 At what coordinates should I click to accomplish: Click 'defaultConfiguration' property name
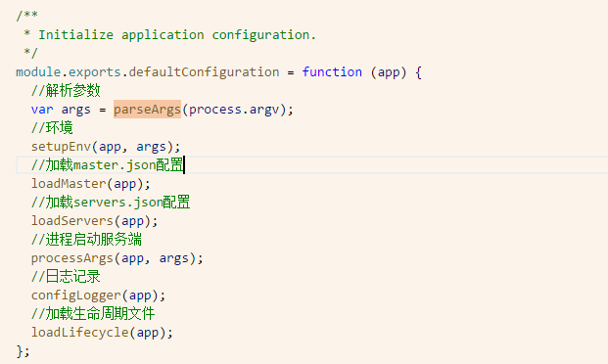coord(204,72)
